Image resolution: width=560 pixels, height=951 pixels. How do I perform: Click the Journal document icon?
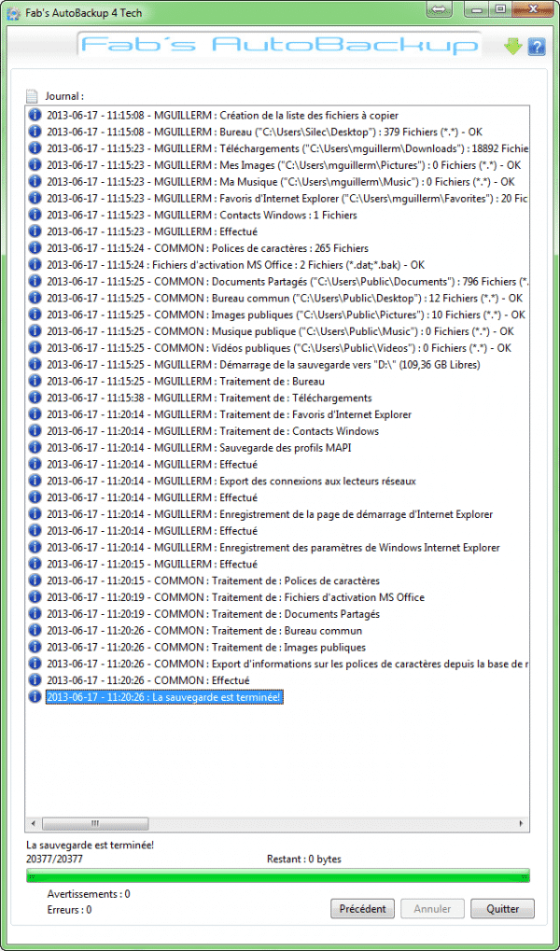(x=32, y=96)
